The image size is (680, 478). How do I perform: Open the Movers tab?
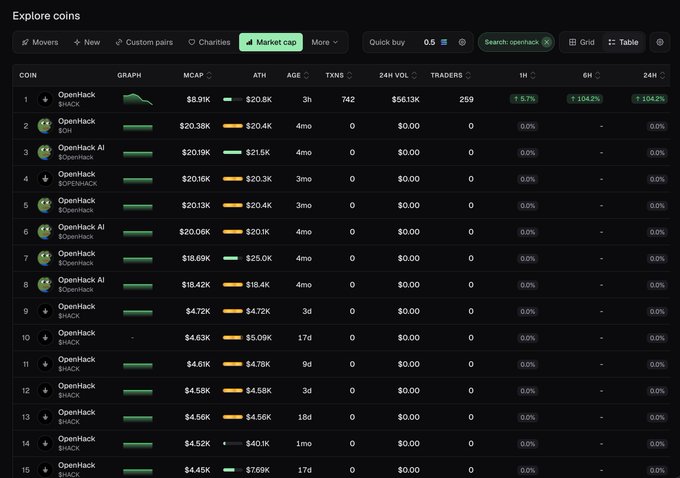[x=40, y=42]
